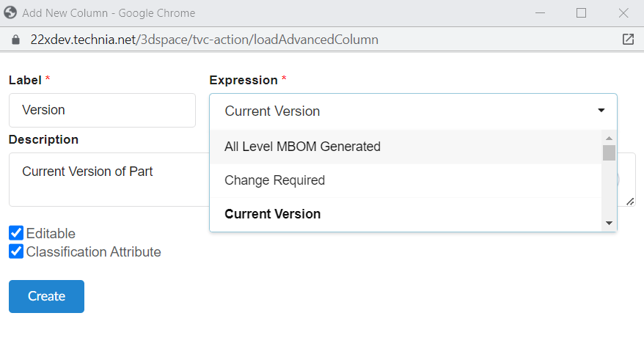This screenshot has height=346, width=644.
Task: Click the open-in-browser icon right of the URL
Action: (628, 40)
